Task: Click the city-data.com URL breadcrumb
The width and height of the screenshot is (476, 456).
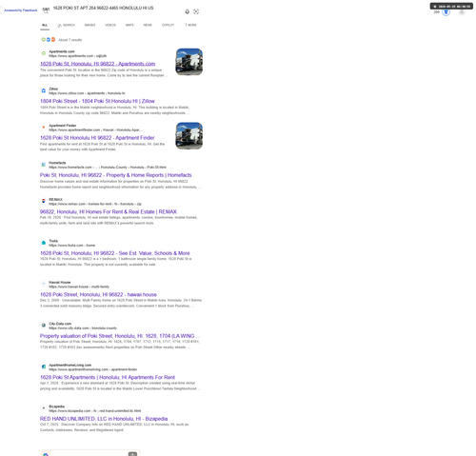Action: (83, 328)
